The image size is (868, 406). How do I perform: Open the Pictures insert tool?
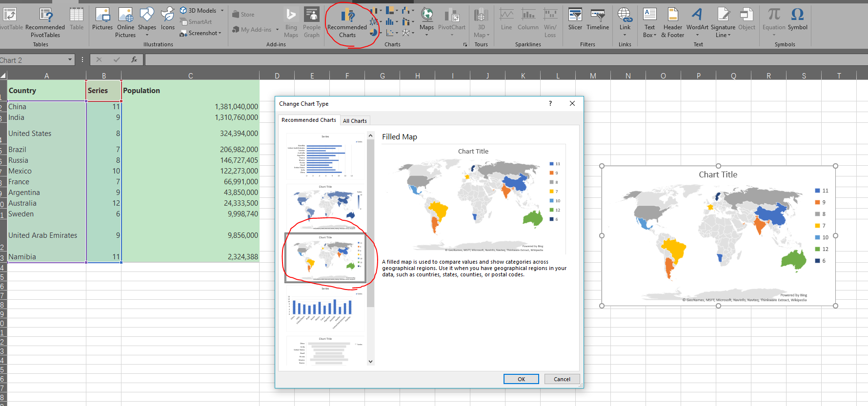click(102, 19)
